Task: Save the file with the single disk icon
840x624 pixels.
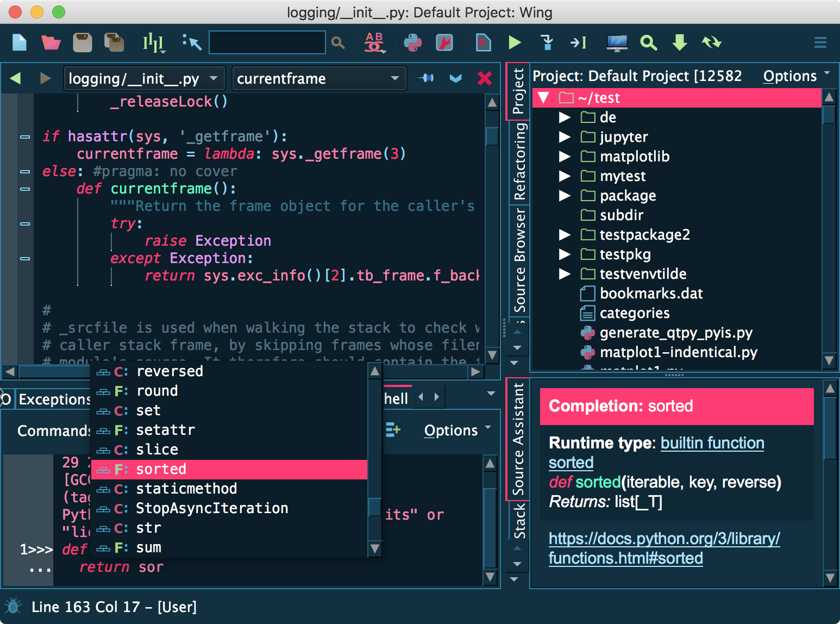Action: [83, 42]
